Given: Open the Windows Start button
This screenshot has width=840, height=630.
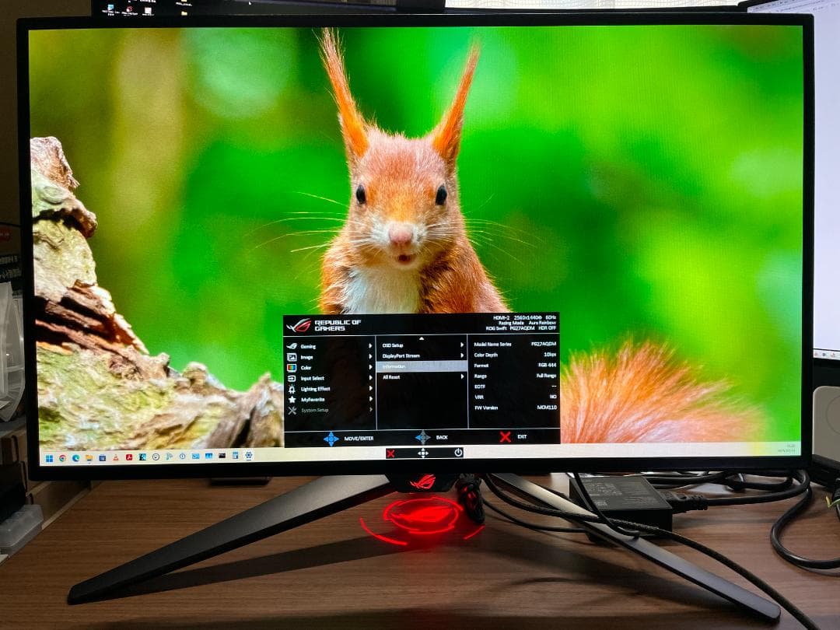Looking at the screenshot, I should tap(50, 456).
